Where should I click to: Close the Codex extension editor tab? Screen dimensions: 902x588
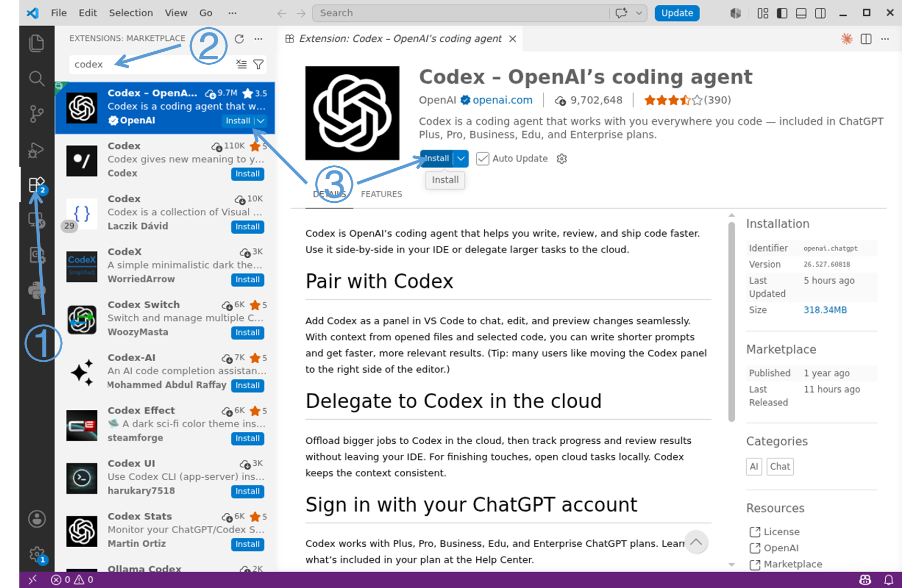pos(513,39)
